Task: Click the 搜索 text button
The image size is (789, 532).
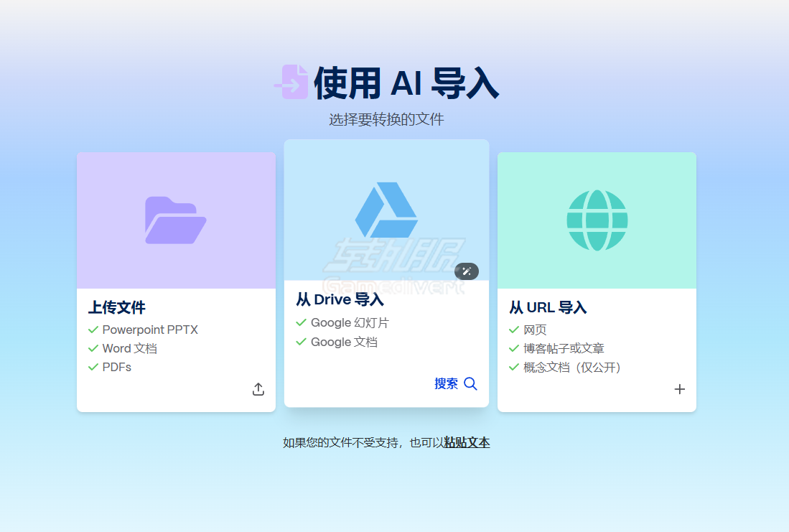Action: tap(446, 384)
